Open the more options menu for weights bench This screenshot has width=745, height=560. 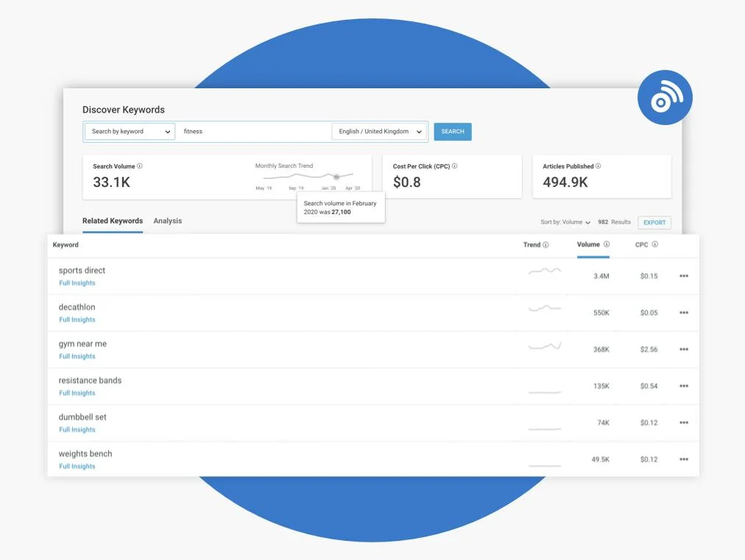click(x=684, y=459)
